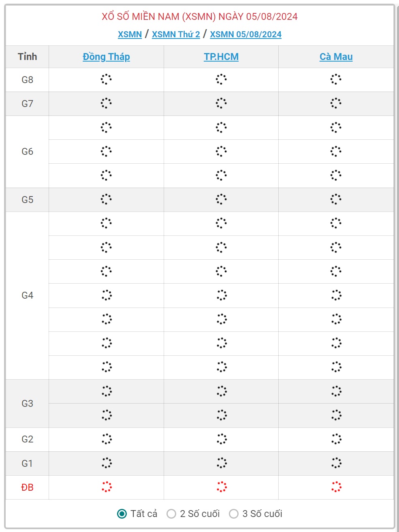Open the XSMN breadcrumb link

130,34
